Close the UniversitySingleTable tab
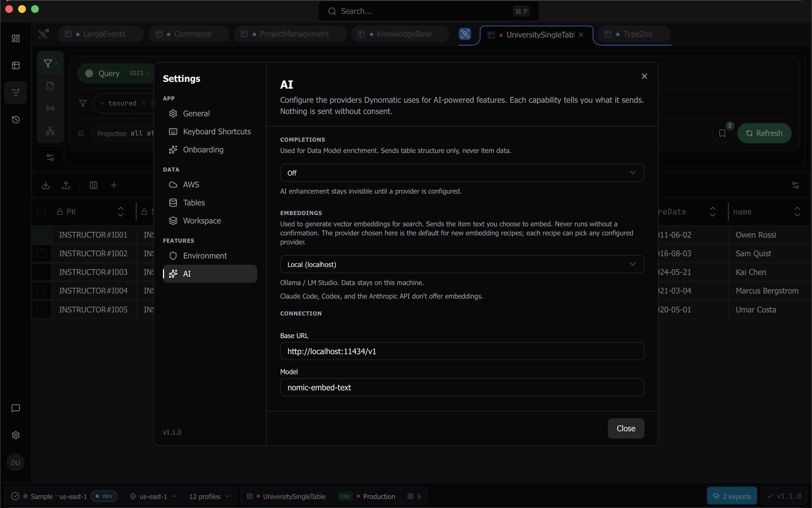This screenshot has width=812, height=508. pyautogui.click(x=581, y=35)
